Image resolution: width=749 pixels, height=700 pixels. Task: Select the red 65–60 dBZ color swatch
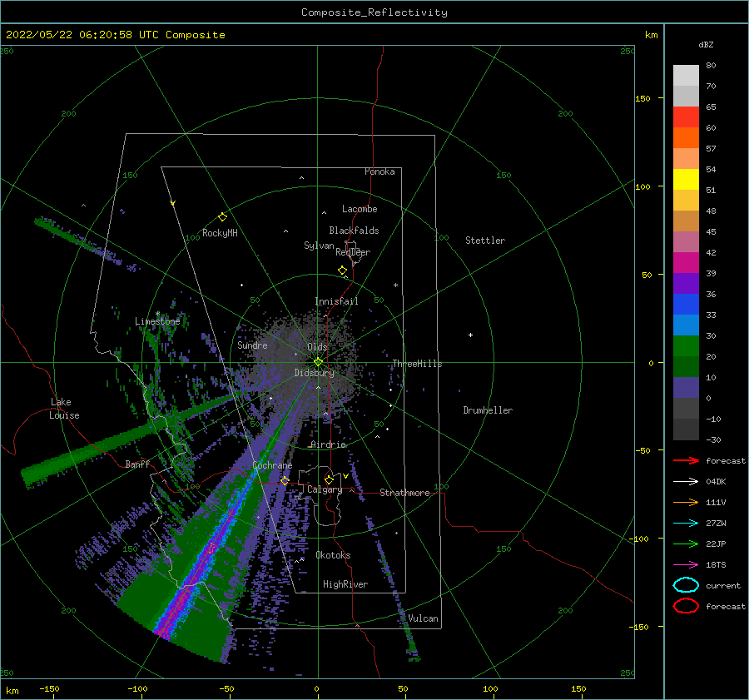[686, 117]
